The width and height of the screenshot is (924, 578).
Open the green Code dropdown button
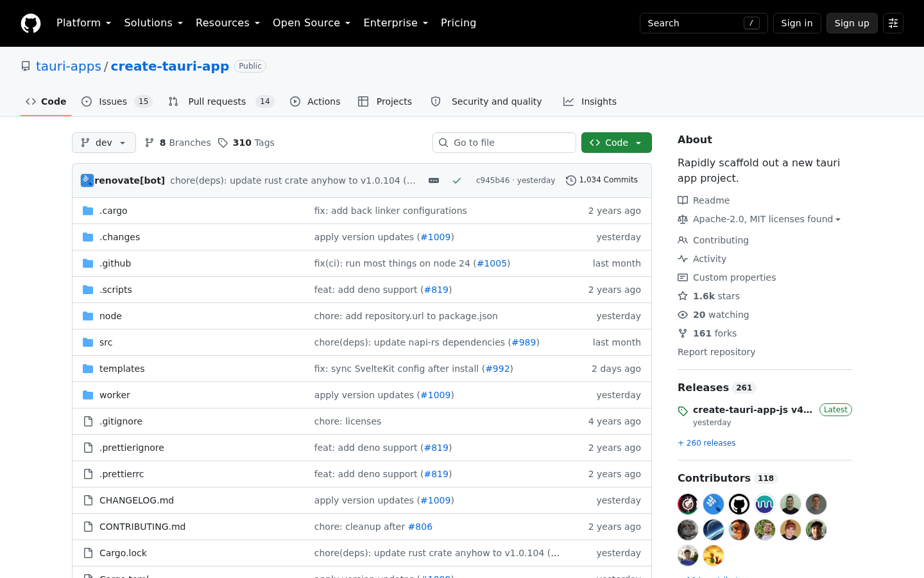(617, 143)
